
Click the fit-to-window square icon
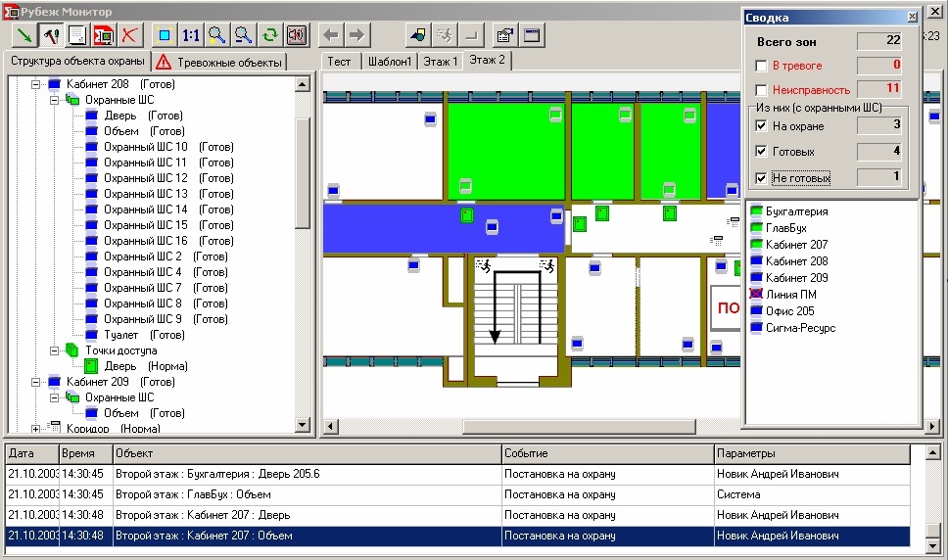pos(165,35)
